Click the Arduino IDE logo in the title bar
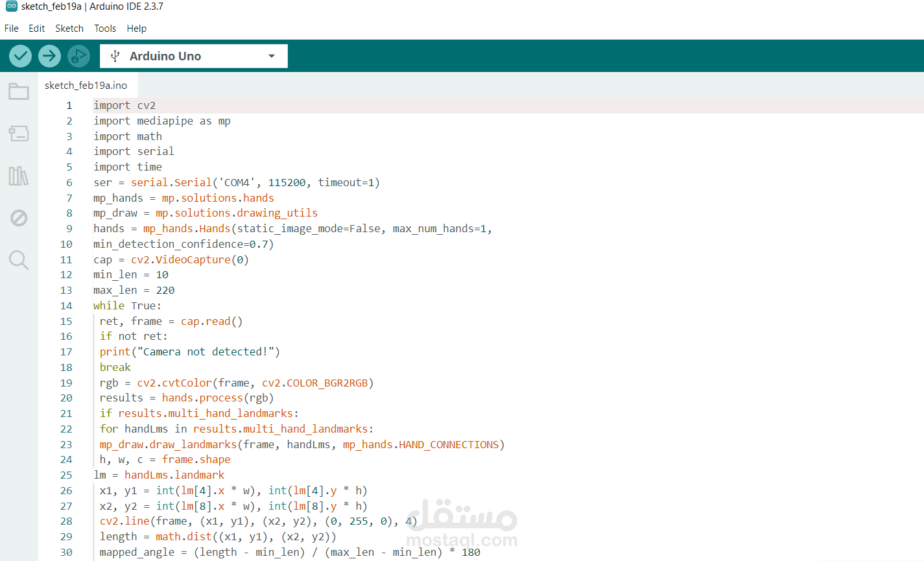Viewport: 924px width, 561px height. 11,6
